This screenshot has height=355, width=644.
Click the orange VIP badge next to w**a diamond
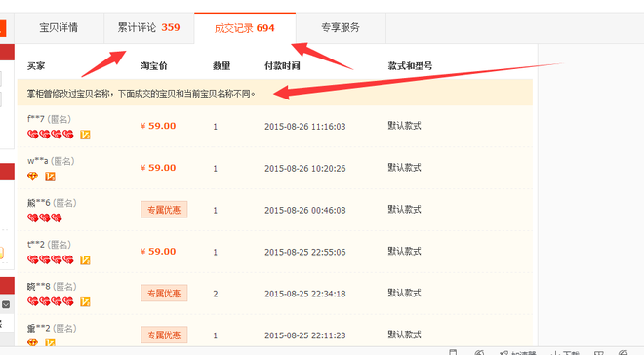tap(50, 177)
